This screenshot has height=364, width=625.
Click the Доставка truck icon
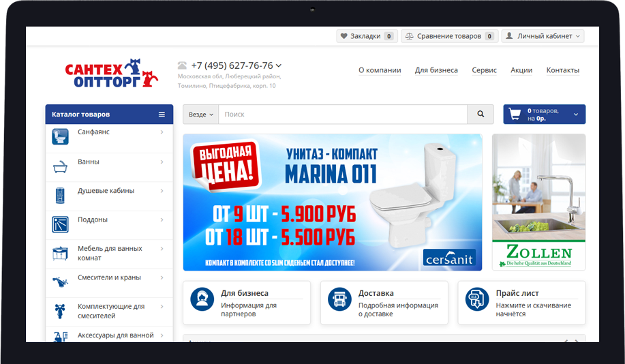coord(339,299)
